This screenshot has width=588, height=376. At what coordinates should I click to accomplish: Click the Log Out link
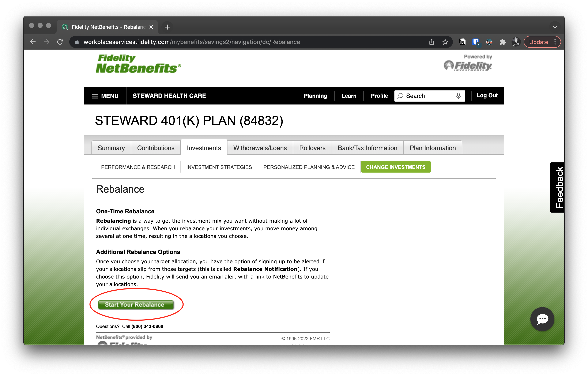coord(487,96)
